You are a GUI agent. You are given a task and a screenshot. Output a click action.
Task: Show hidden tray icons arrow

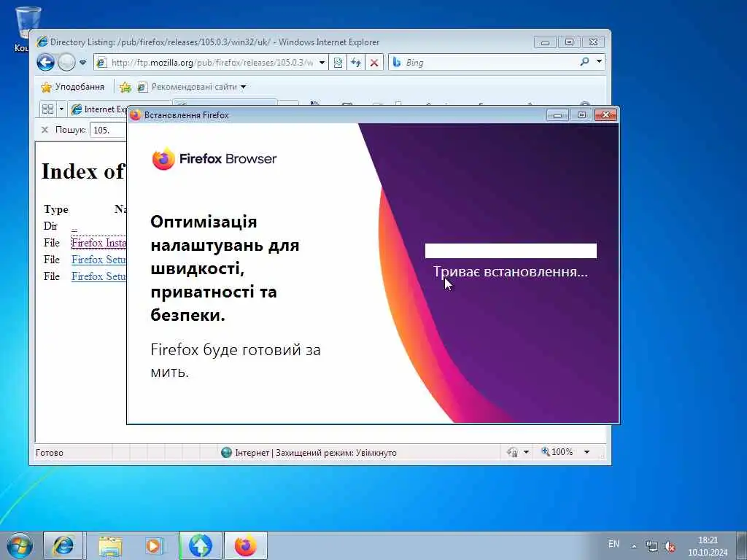click(x=634, y=546)
